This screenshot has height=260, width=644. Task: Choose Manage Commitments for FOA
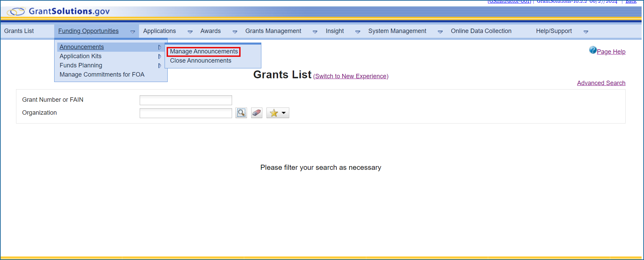tap(102, 75)
